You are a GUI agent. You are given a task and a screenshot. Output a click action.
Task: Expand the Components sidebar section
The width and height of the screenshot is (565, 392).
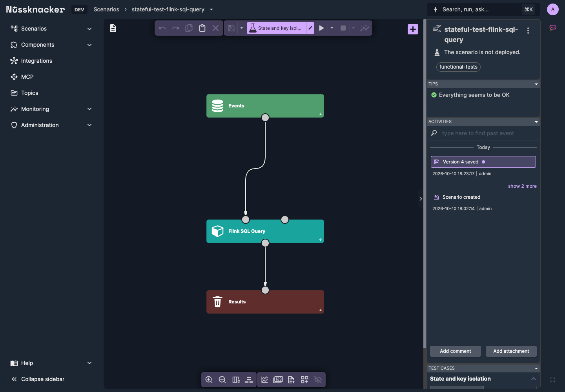pyautogui.click(x=52, y=45)
